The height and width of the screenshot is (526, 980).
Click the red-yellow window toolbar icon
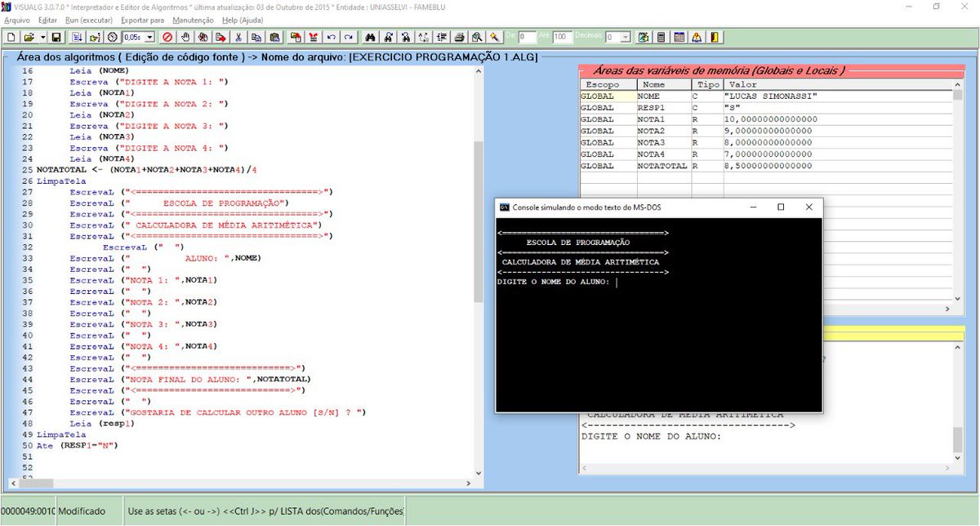point(295,37)
